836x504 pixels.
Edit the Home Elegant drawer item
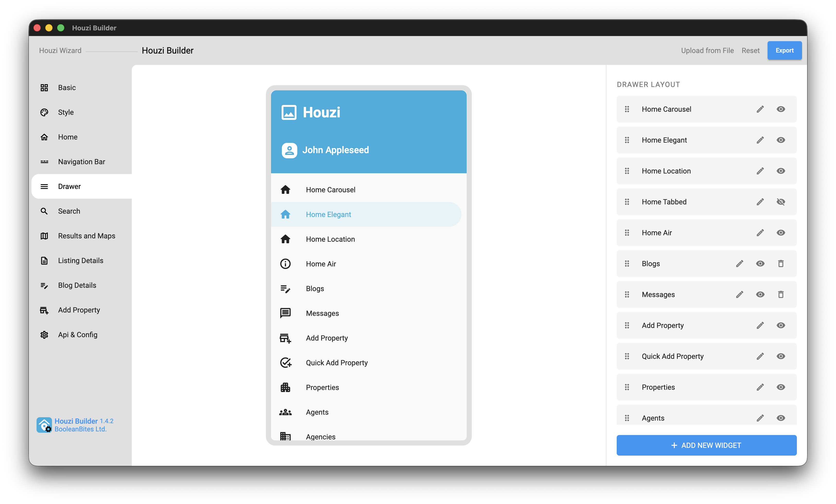(760, 140)
